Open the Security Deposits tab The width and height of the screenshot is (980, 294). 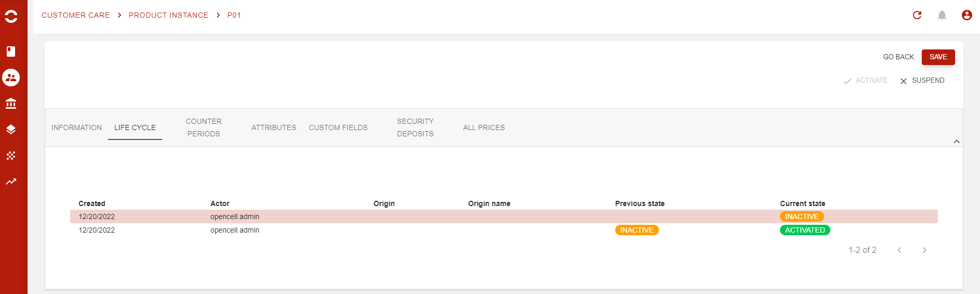point(415,127)
